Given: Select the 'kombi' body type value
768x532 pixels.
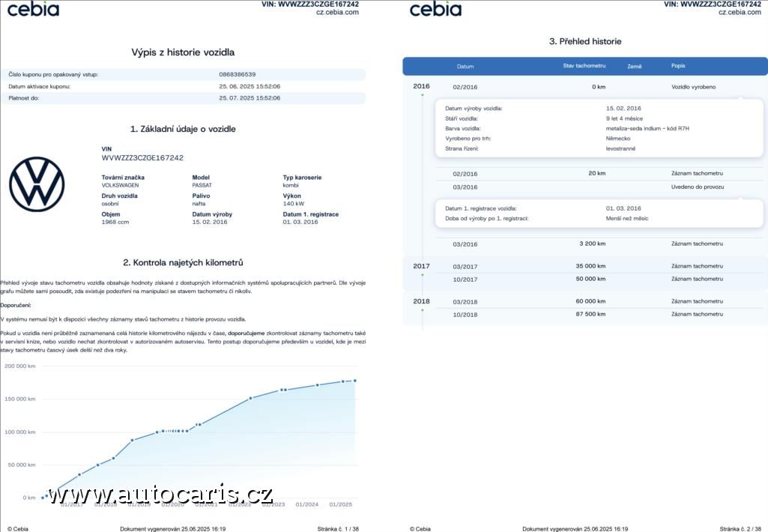Looking at the screenshot, I should click(291, 185).
